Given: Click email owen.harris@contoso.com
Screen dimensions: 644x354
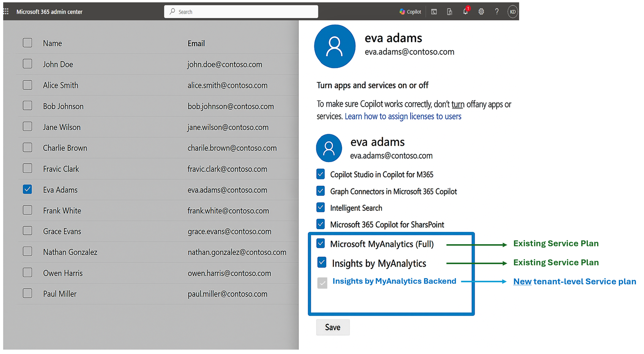Looking at the screenshot, I should pos(229,273).
